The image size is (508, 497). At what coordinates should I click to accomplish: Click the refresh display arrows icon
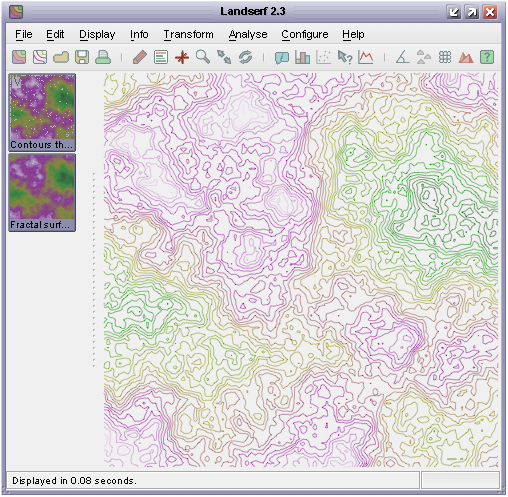pyautogui.click(x=245, y=57)
